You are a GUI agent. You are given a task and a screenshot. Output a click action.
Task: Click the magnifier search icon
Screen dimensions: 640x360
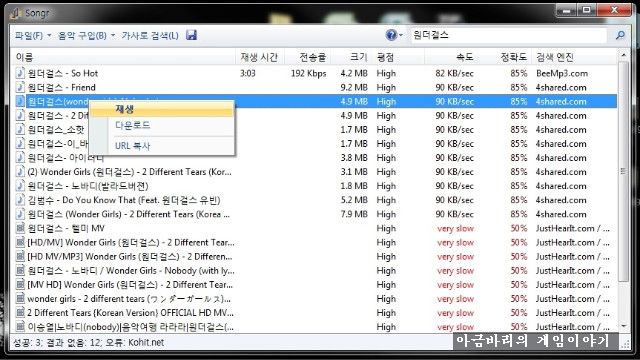[620, 36]
